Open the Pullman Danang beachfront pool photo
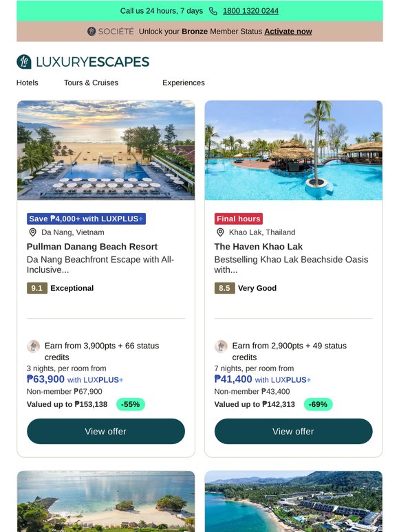The height and width of the screenshot is (532, 399). (x=106, y=150)
